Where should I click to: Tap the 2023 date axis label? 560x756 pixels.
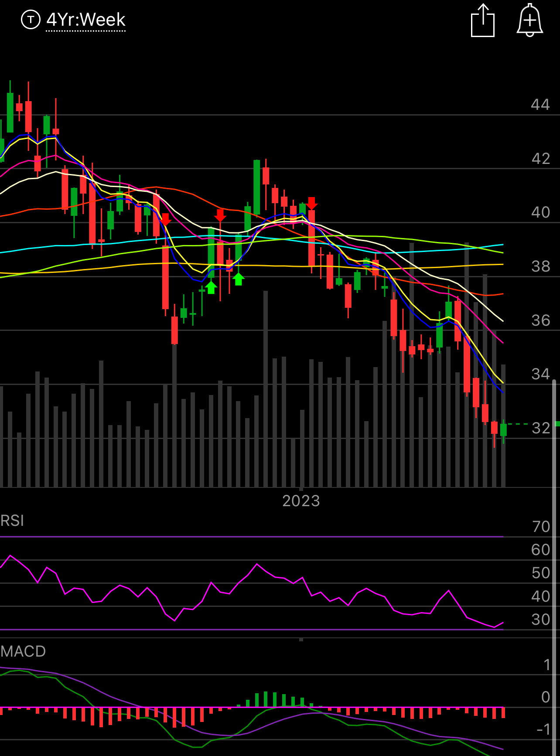coord(301,501)
